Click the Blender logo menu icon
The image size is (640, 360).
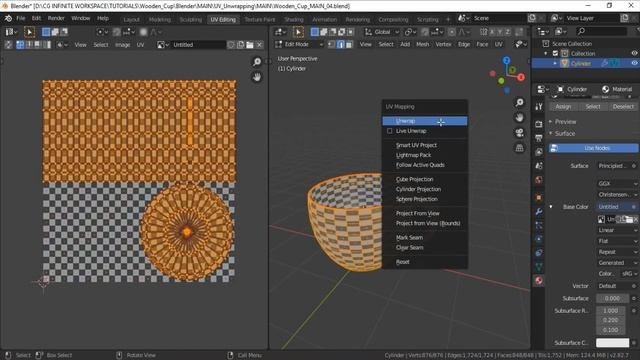coord(8,18)
